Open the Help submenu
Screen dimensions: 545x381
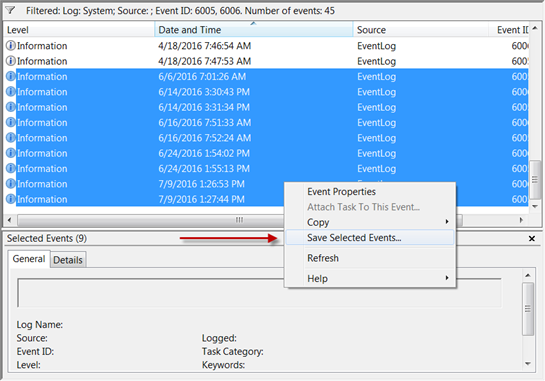(x=370, y=278)
